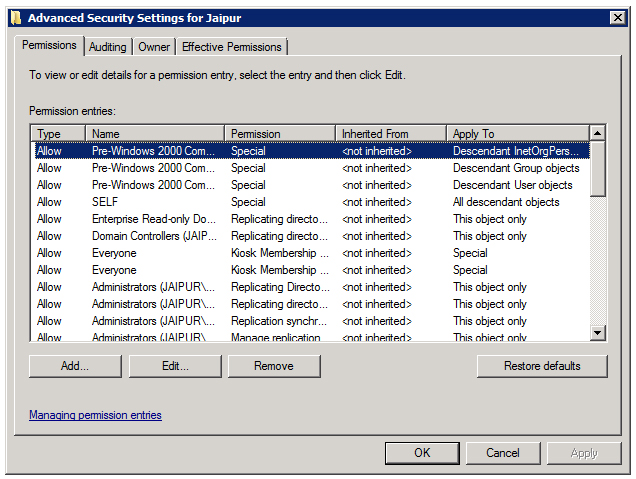Select the SELF permission entry

pyautogui.click(x=105, y=202)
